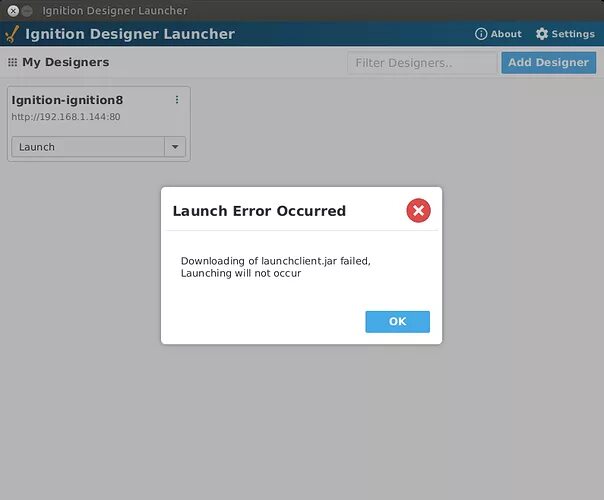Click the Ignition logo icon in header

pyautogui.click(x=12, y=34)
